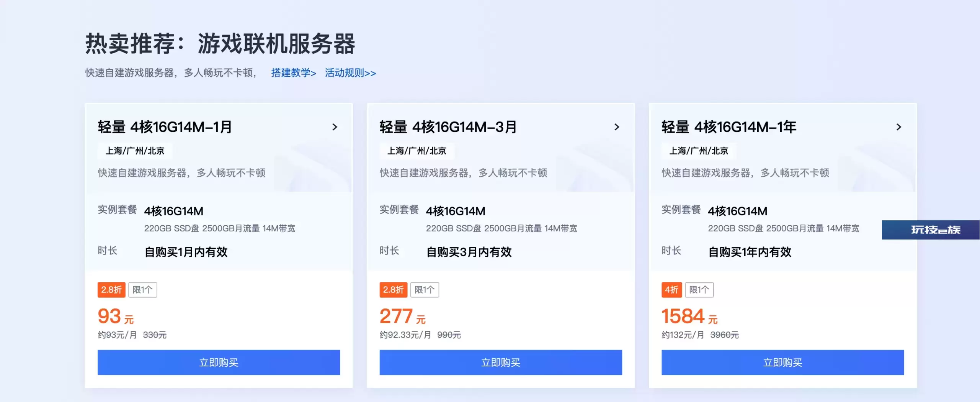Select the 轻量 4核16G14M-3月 title
The height and width of the screenshot is (402, 980).
click(448, 127)
